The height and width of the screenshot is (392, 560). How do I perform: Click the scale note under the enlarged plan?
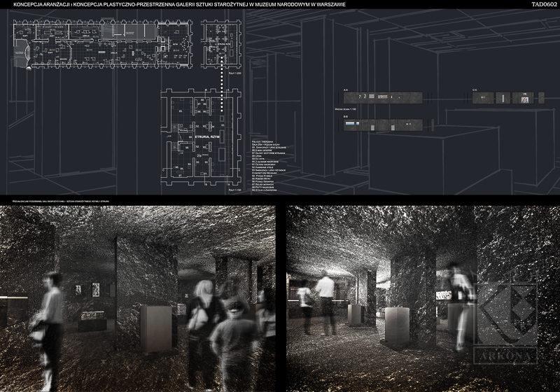pos(235,190)
